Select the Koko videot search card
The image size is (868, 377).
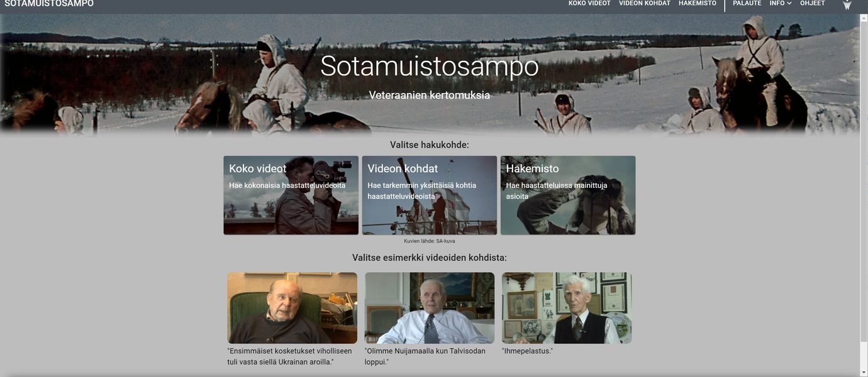click(291, 195)
